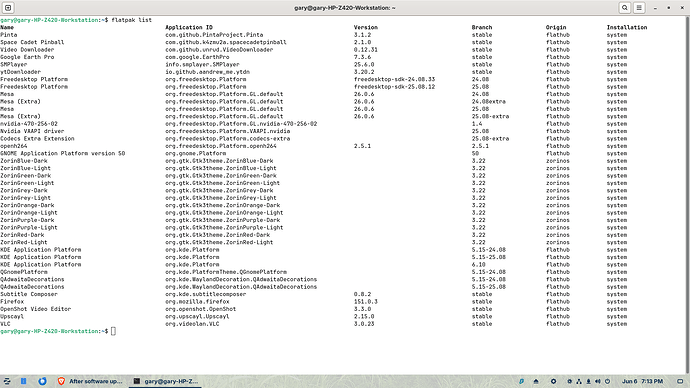The width and height of the screenshot is (690, 388).
Task: Click the "Installation" column header text
Action: 627,27
